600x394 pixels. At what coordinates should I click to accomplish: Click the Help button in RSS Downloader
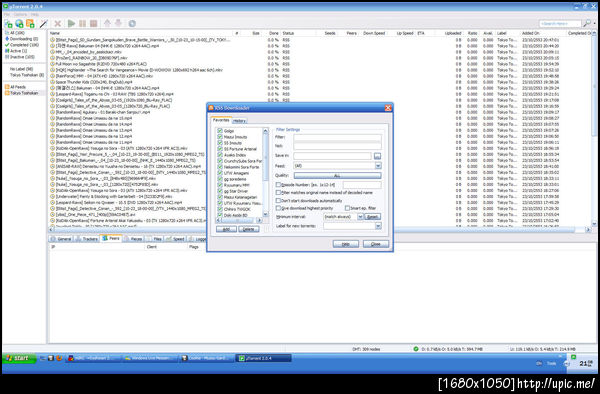(x=346, y=244)
